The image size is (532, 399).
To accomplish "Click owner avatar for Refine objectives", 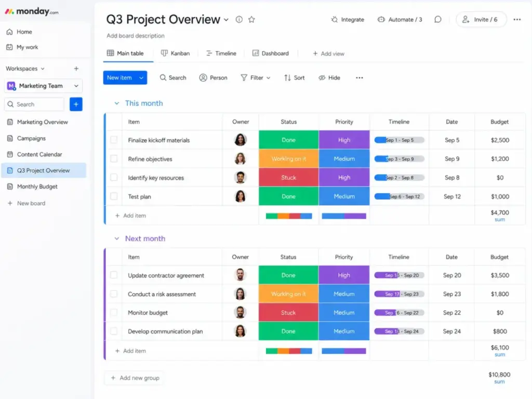I will [240, 158].
